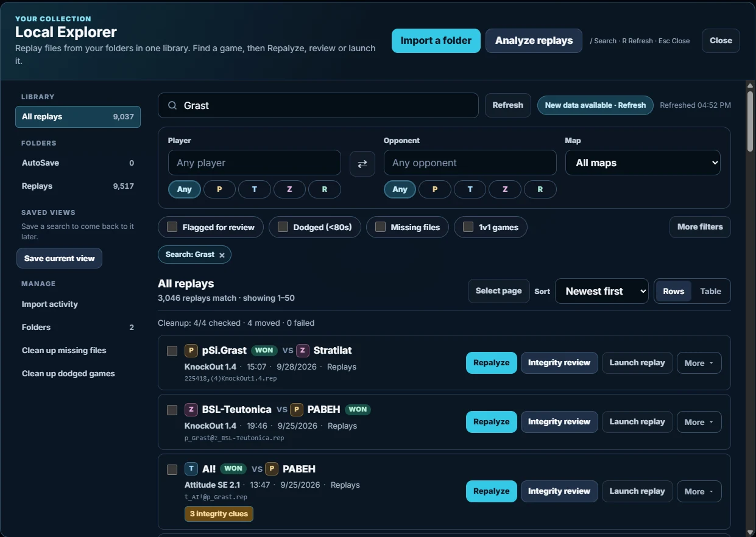Remove the 'Search: Grast' chip via its x
Viewport: 756px width, 537px height.
pos(222,255)
